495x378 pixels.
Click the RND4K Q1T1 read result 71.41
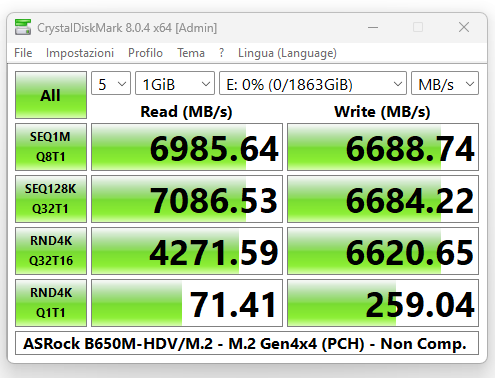187,303
